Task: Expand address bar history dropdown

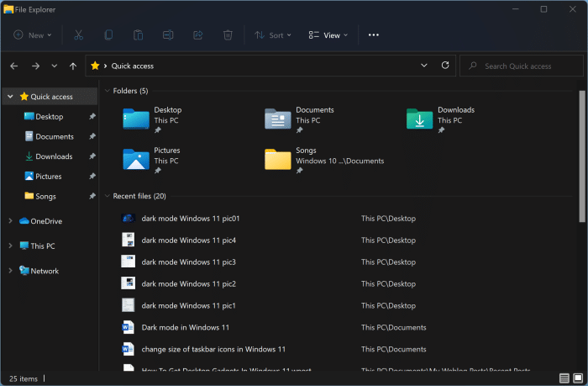Action: coord(423,66)
